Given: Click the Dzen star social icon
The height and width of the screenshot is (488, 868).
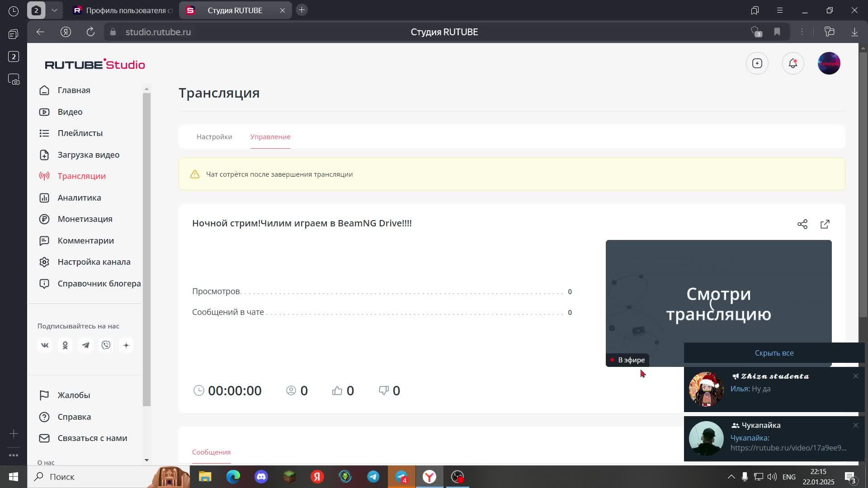Looking at the screenshot, I should click(126, 346).
